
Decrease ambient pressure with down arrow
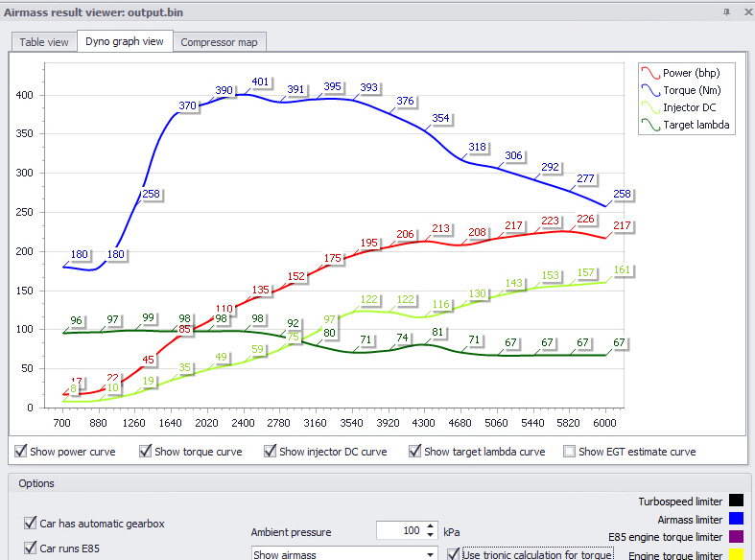pyautogui.click(x=431, y=535)
